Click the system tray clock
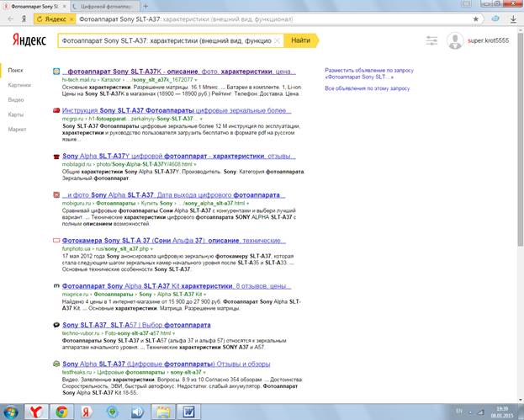The image size is (524, 420). 502,412
